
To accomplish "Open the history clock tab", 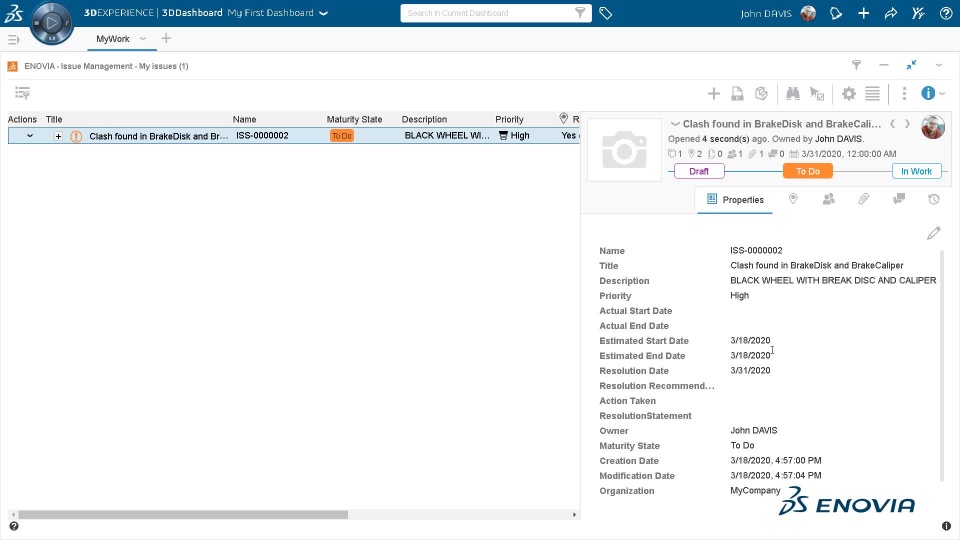I will click(934, 199).
